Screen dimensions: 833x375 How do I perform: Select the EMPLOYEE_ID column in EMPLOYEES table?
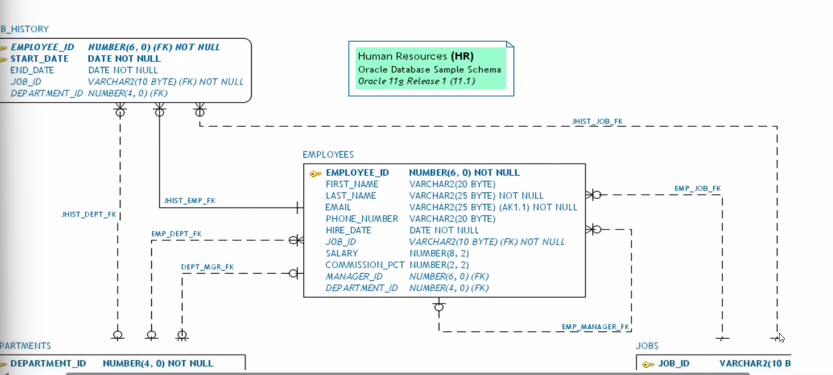(357, 173)
